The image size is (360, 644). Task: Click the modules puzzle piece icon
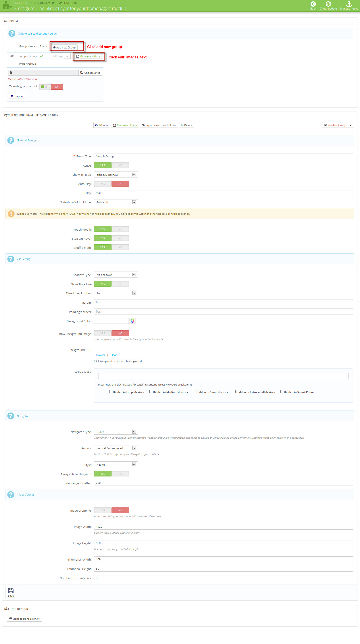(x=7, y=5)
